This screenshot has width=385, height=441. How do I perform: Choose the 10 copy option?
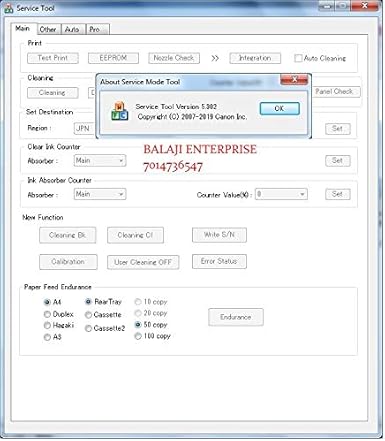point(138,302)
